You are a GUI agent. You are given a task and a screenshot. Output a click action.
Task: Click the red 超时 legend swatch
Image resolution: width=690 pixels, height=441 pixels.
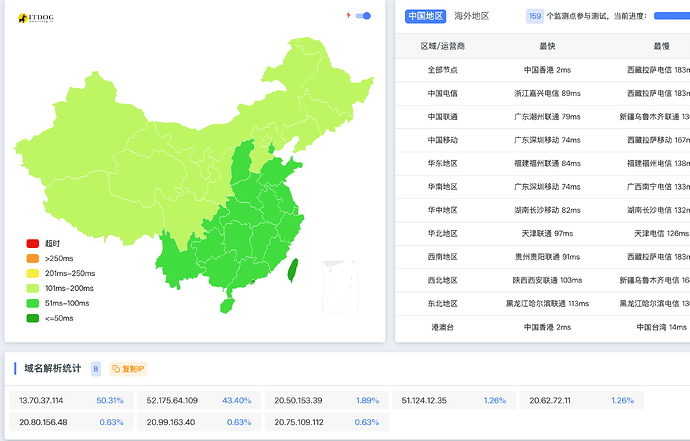32,244
